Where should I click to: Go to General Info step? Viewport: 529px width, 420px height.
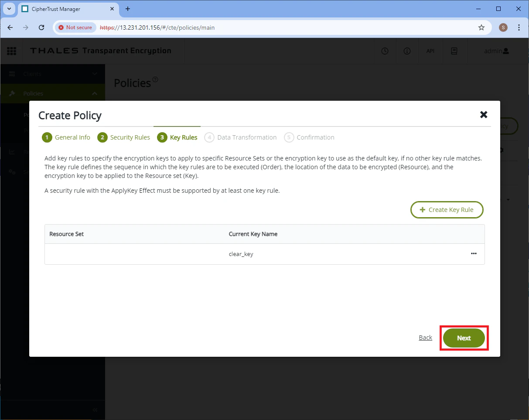pos(66,137)
